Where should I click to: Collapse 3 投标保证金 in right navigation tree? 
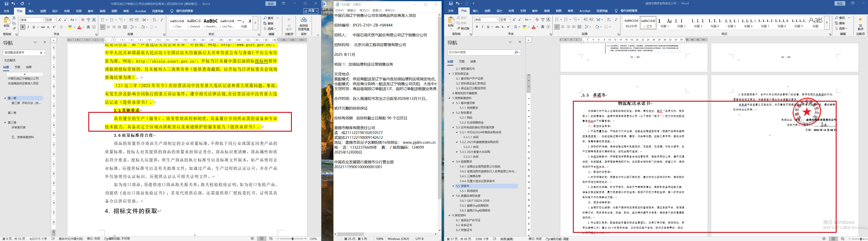[449, 74]
